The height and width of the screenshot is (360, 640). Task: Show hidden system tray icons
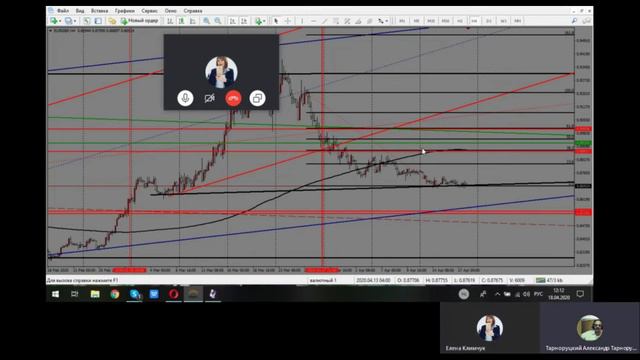(x=497, y=294)
